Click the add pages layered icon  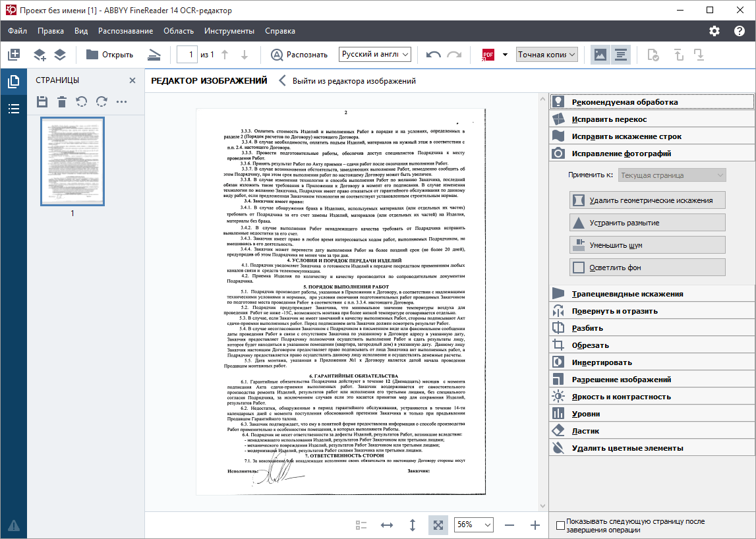click(40, 55)
